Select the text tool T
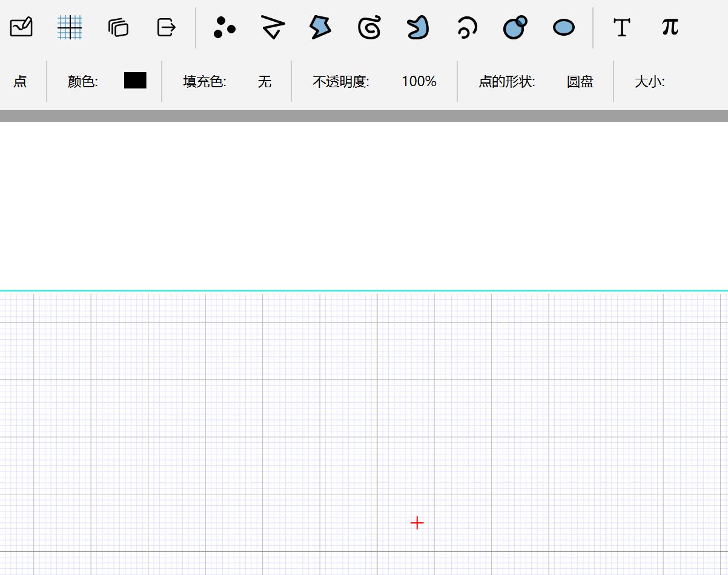Image resolution: width=728 pixels, height=575 pixels. 621,27
